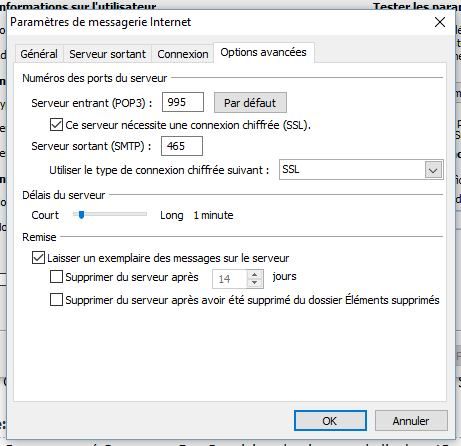Open the Serveur sortant tab

[107, 54]
